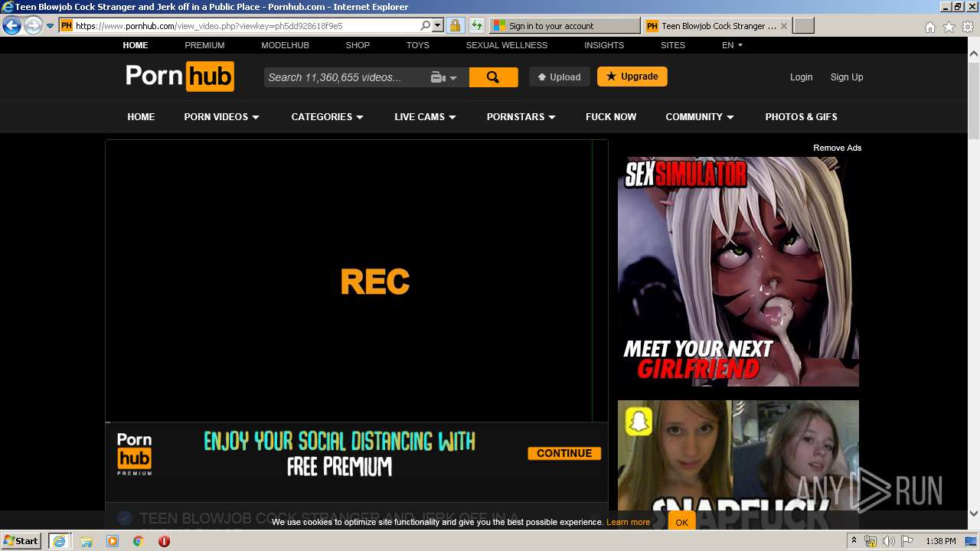This screenshot has width=980, height=551.
Task: Click the address bar search magnifier icon
Action: point(426,26)
